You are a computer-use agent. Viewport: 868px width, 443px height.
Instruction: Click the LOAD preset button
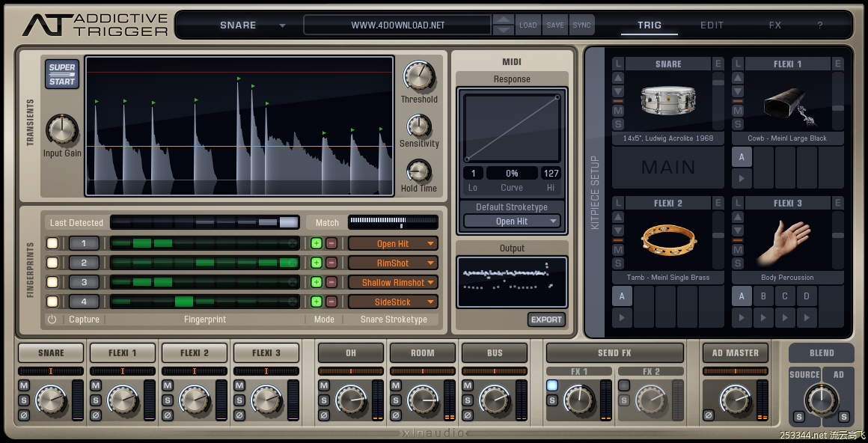[x=528, y=25]
